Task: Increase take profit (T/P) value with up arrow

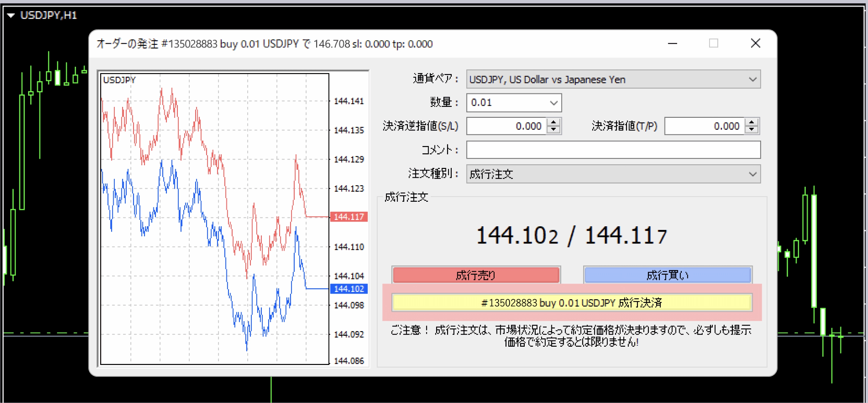Action: click(751, 123)
